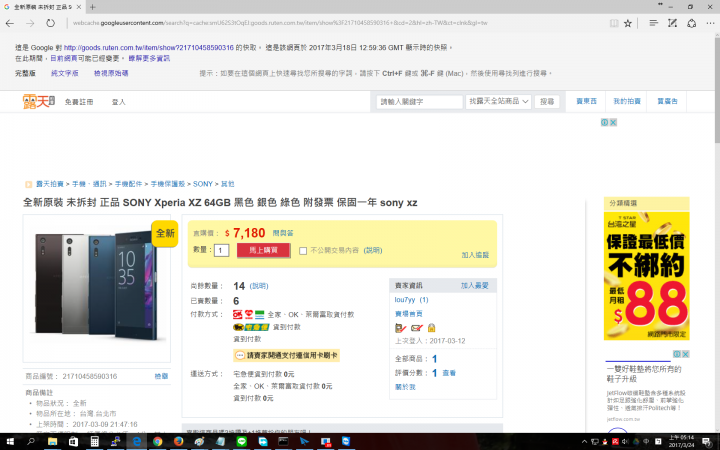This screenshot has height=450, width=720.
Task: Click the FamilyMart payment icon
Action: (x=260, y=315)
